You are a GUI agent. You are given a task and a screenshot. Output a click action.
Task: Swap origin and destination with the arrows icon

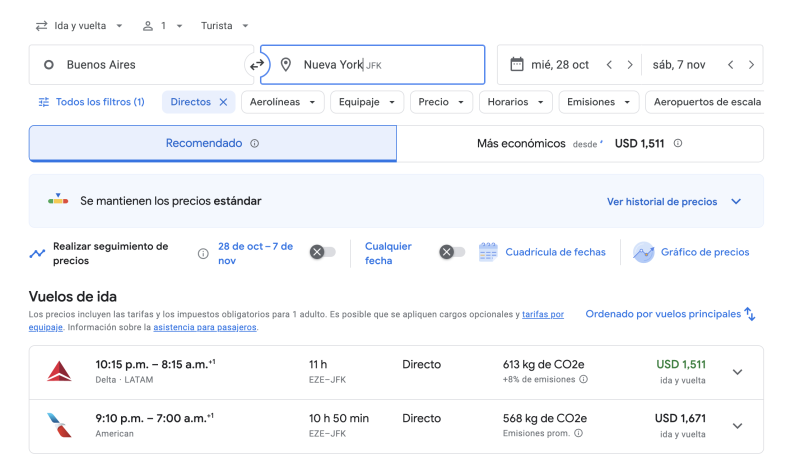[x=257, y=65]
